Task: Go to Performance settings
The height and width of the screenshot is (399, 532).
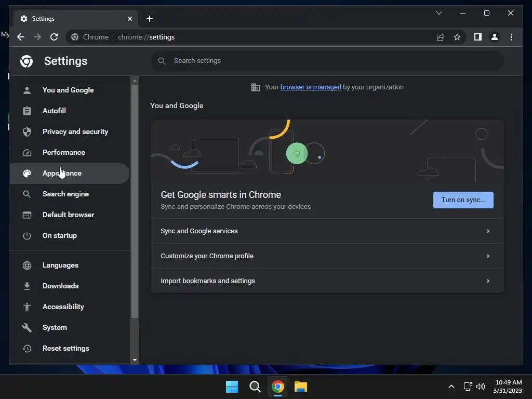Action: (x=70, y=152)
